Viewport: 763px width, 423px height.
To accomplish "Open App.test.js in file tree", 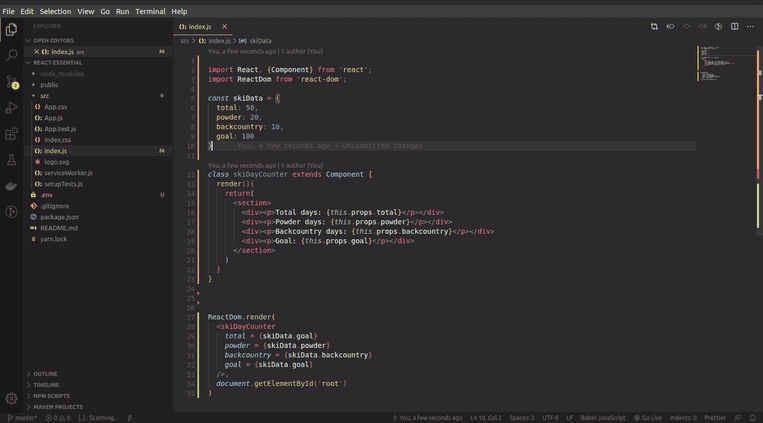I will coord(60,129).
